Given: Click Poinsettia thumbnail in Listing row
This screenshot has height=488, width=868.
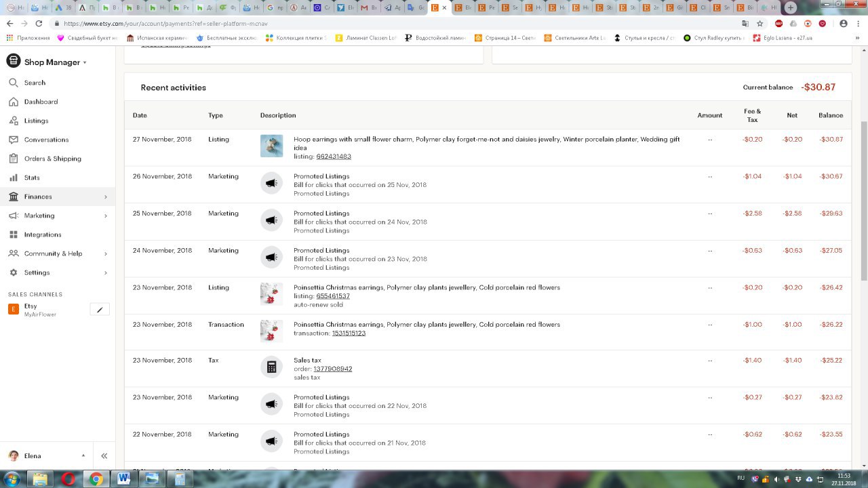Looking at the screenshot, I should coord(271,293).
